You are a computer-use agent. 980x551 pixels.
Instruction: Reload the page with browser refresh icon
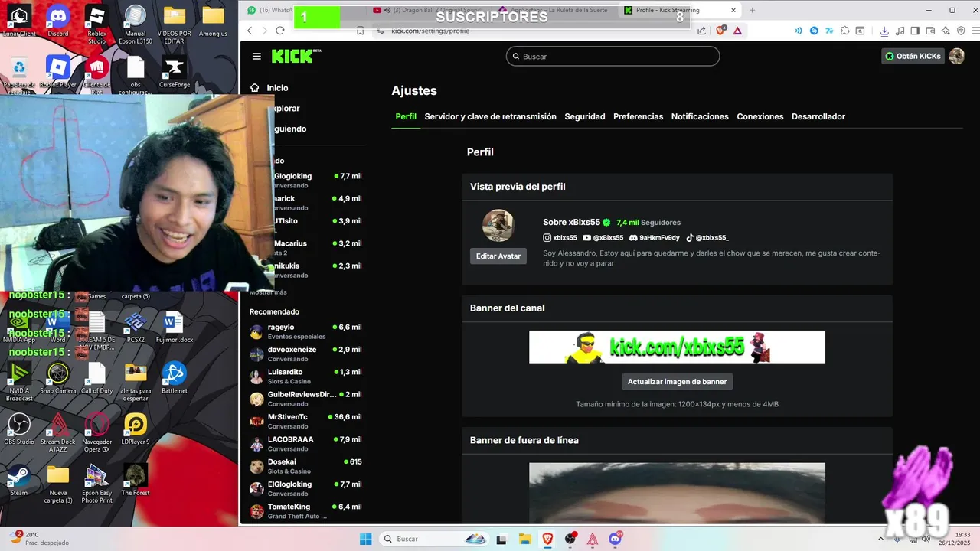[x=279, y=31]
